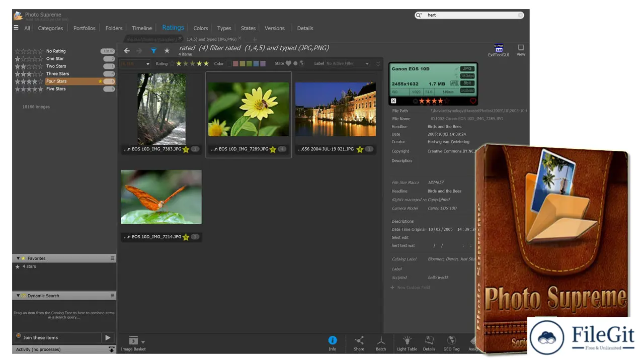644x362 pixels.
Task: Go back with the left arrow
Action: click(x=127, y=51)
